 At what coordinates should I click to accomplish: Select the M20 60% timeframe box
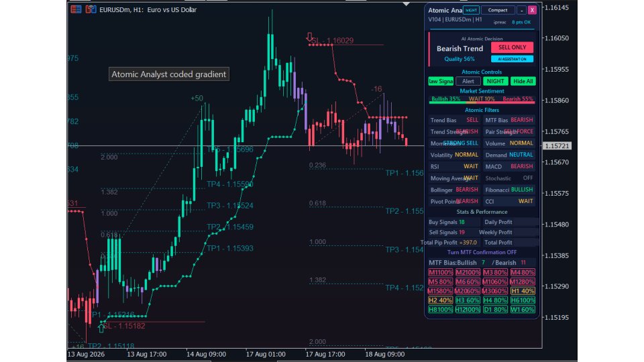click(x=468, y=291)
